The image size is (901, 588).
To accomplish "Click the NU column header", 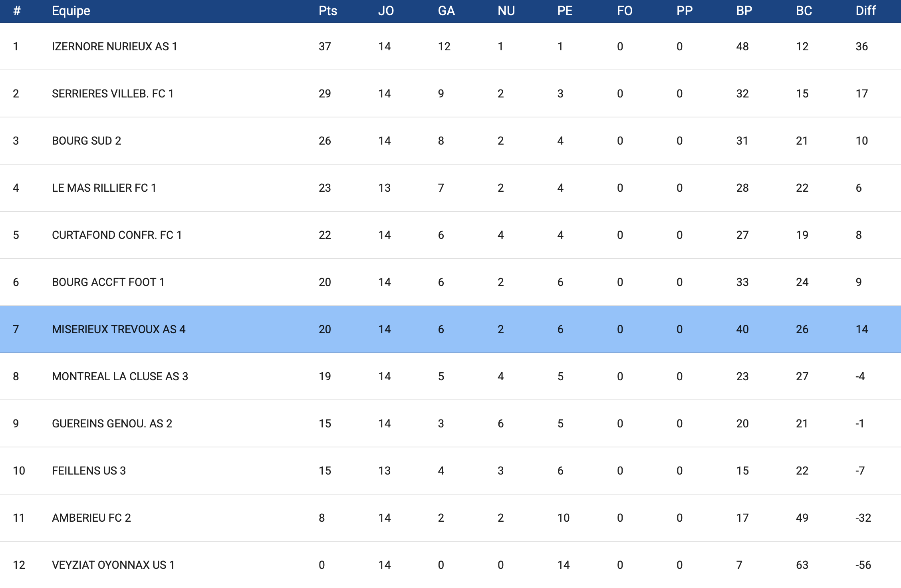I will tap(506, 11).
